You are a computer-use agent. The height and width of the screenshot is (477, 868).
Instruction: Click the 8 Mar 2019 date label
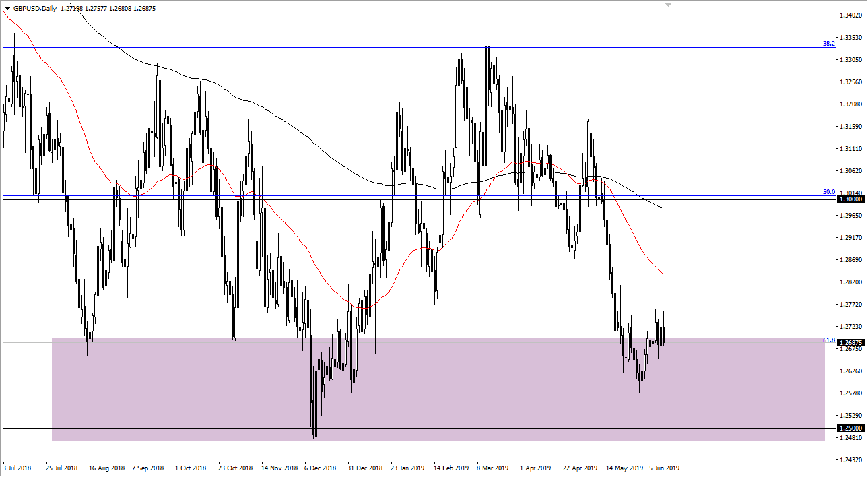click(493, 468)
